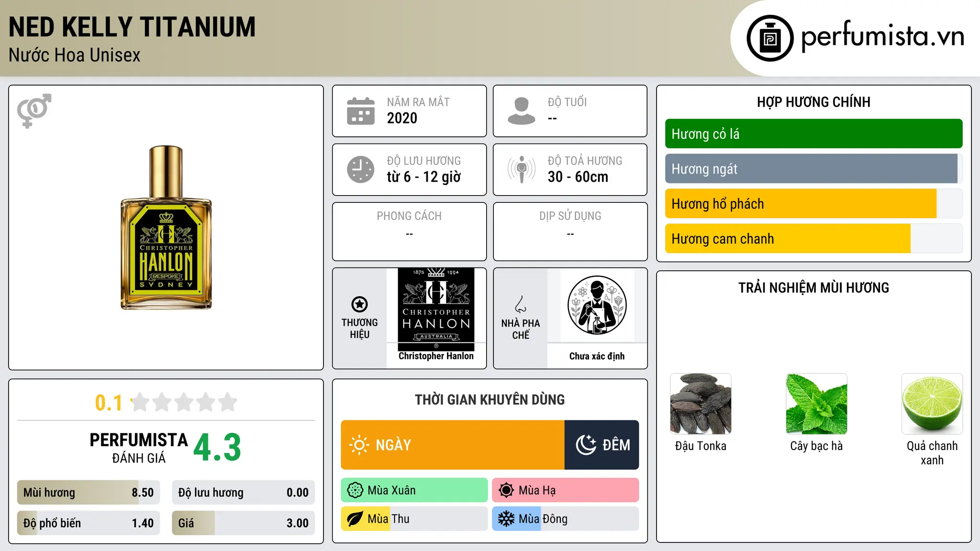Click the Phong cách card heading

click(x=409, y=216)
